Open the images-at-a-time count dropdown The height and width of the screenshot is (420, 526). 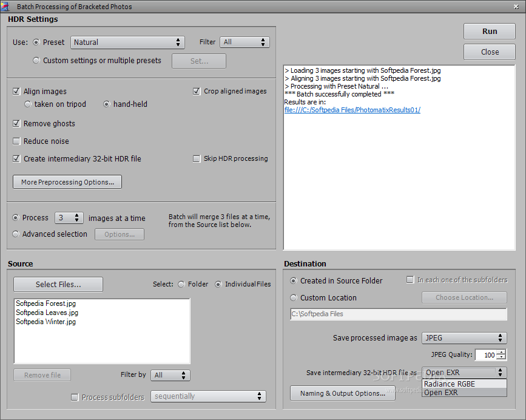[69, 218]
